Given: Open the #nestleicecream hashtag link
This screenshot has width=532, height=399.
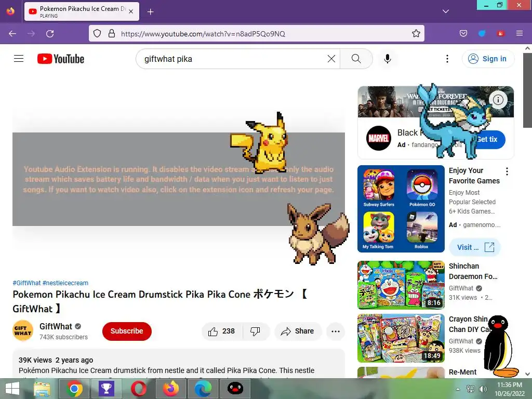Looking at the screenshot, I should tap(65, 283).
